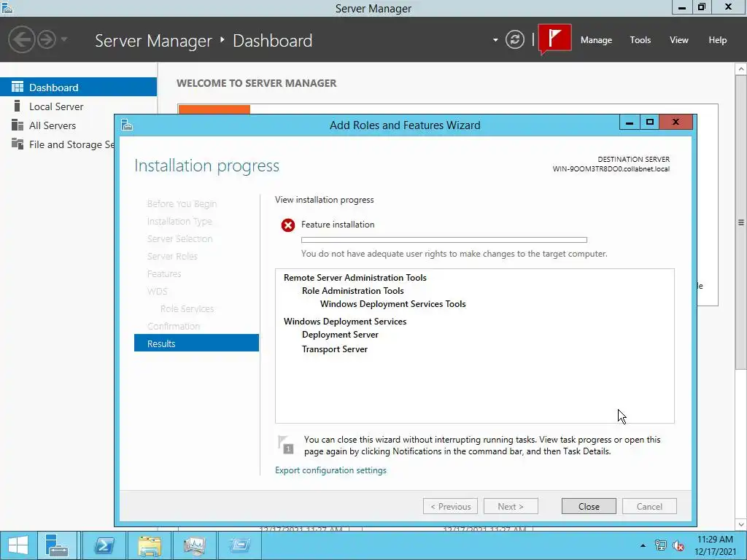Click the dashboard scrollbar down arrow
This screenshot has height=560, width=747.
741,524
